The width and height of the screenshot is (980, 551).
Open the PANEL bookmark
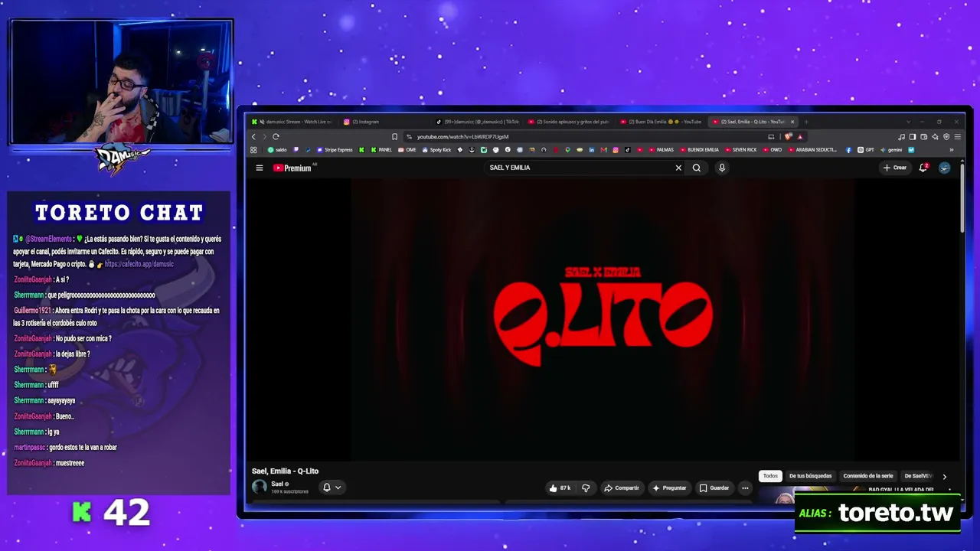(x=381, y=150)
